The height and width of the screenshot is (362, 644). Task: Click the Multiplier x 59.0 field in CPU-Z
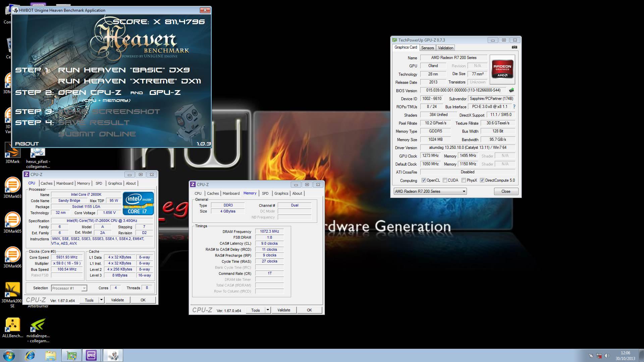(67, 263)
